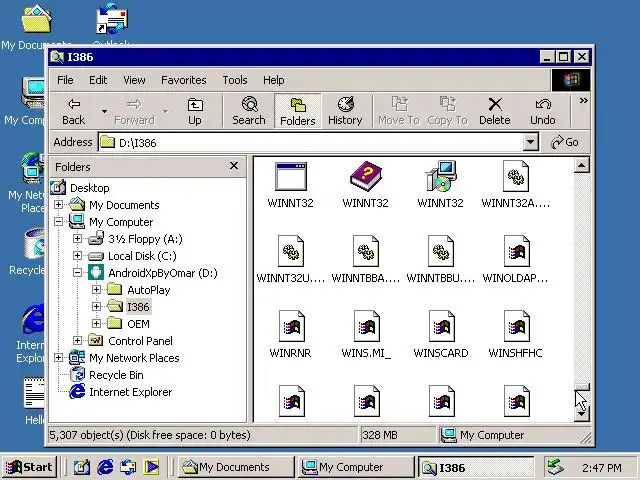Open the Tools menu
This screenshot has height=480, width=640.
(235, 80)
